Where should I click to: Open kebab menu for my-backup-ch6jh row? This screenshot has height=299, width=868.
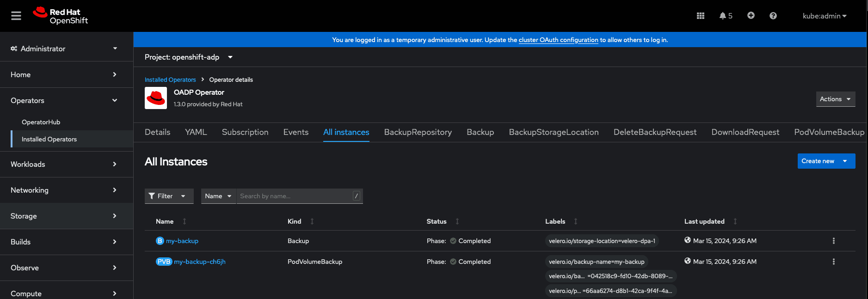[x=834, y=262]
